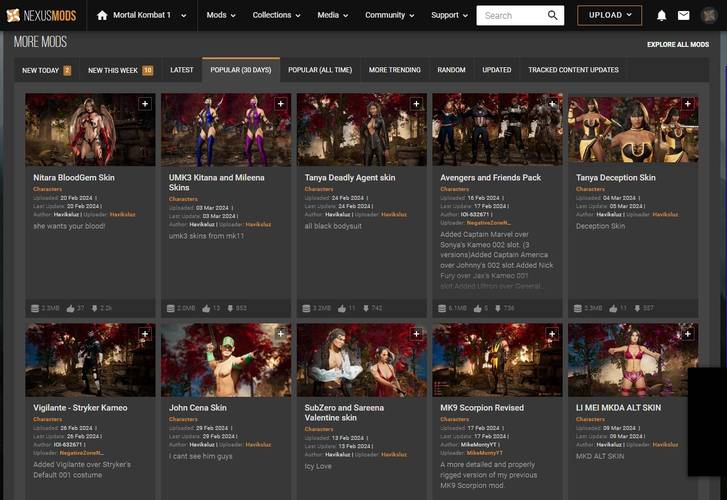This screenshot has width=727, height=500.
Task: Open the UPLOAD dropdown button
Action: [x=610, y=15]
